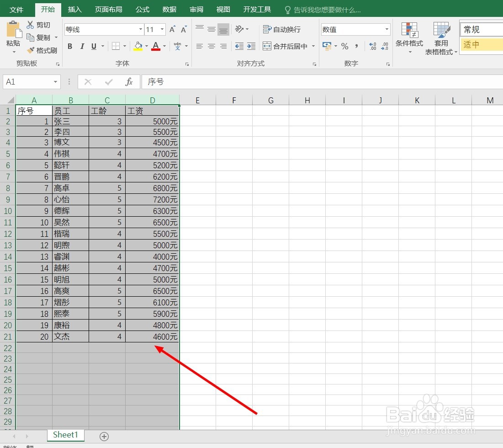Apply percent style format

click(x=345, y=46)
